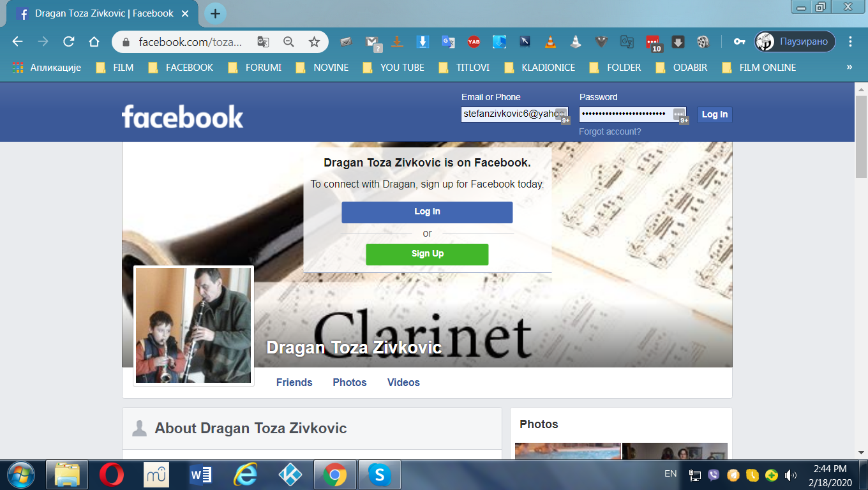The height and width of the screenshot is (490, 868).
Task: Click the wide blue Log In button
Action: tap(427, 212)
